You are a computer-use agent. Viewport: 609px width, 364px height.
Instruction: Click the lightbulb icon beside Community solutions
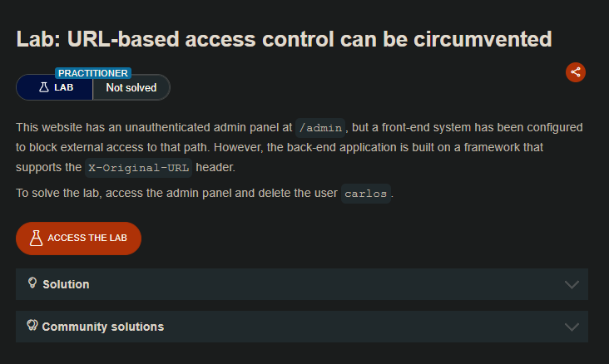point(32,326)
